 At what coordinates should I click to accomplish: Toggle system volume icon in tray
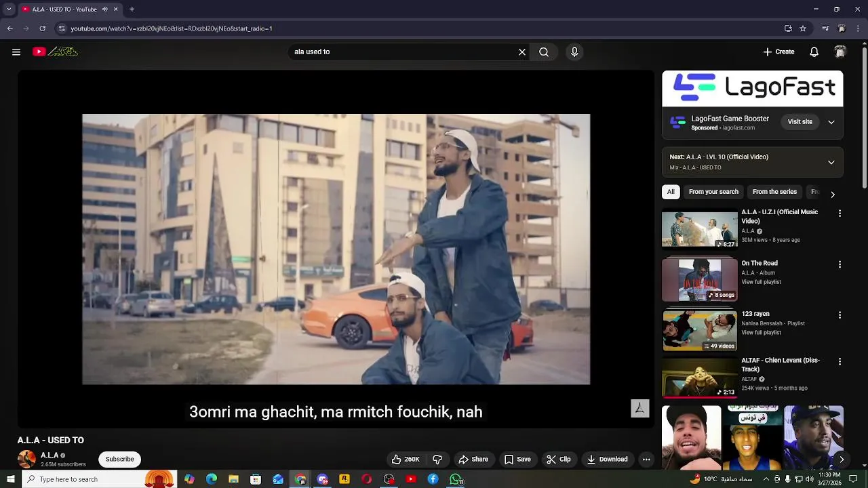[809, 479]
